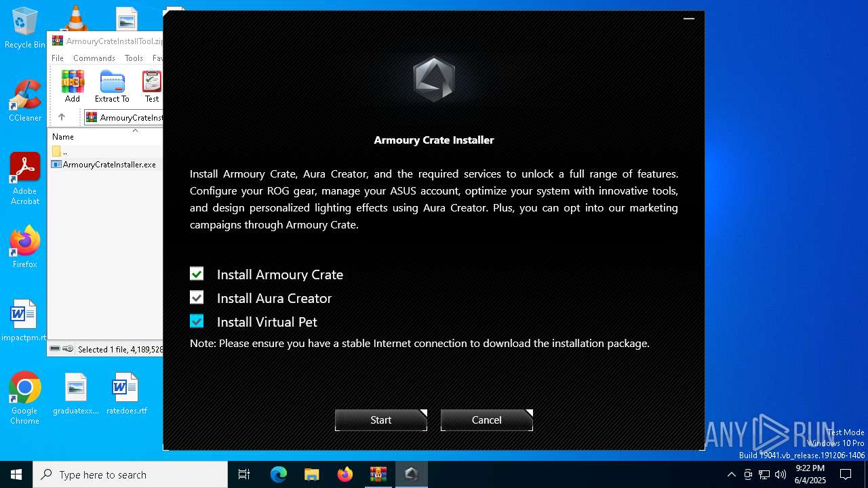Click Name column header in WinRAR
The height and width of the screenshot is (488, 868).
(63, 136)
